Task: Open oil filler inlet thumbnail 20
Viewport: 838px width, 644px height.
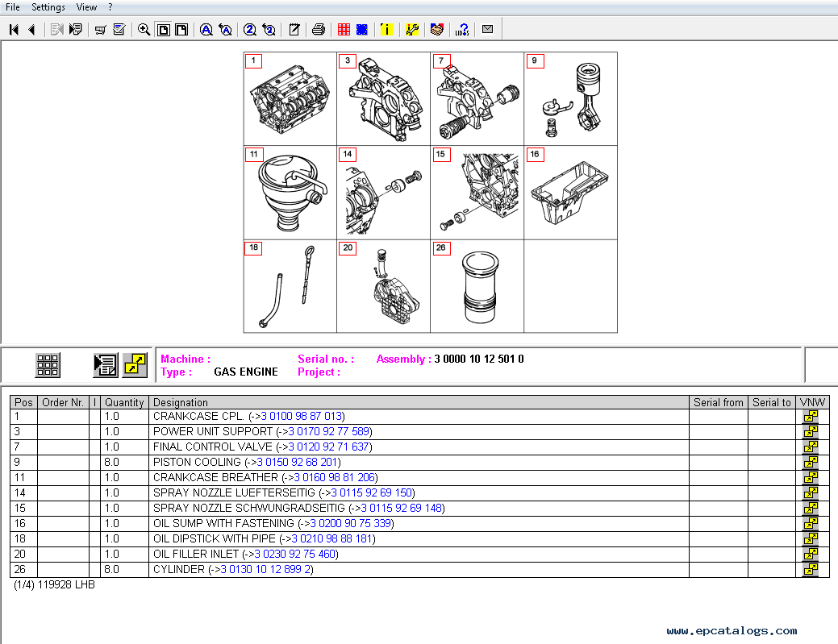Action: pos(384,286)
